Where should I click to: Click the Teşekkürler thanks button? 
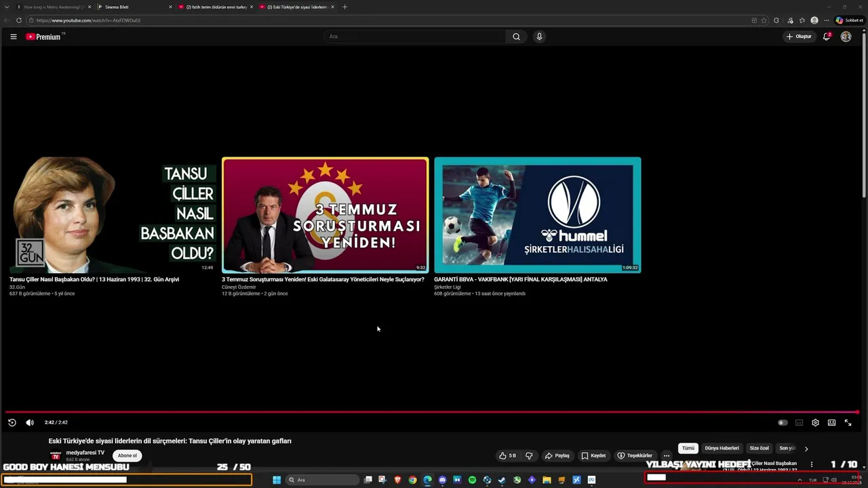click(x=635, y=455)
